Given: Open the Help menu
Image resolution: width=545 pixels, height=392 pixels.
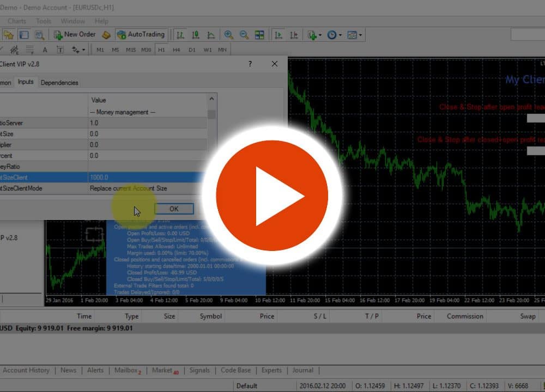Looking at the screenshot, I should (x=101, y=21).
